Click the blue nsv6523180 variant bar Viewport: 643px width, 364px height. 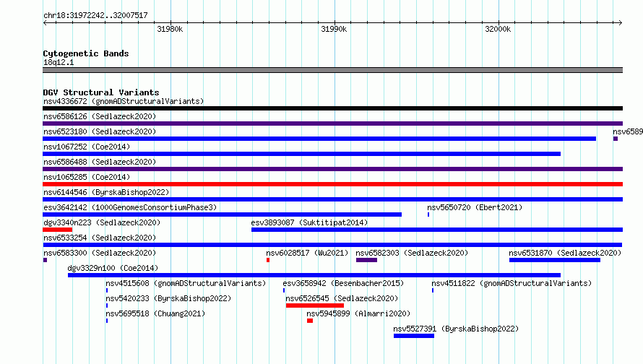coord(319,139)
